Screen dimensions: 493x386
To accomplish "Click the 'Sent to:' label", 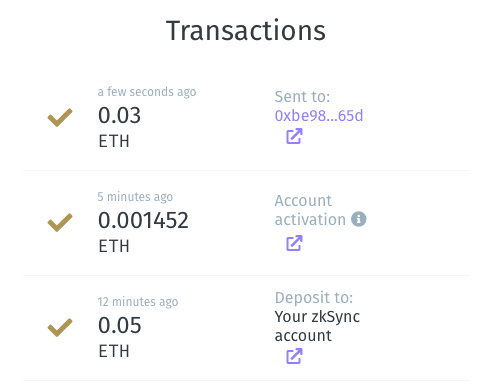I will click(302, 97).
